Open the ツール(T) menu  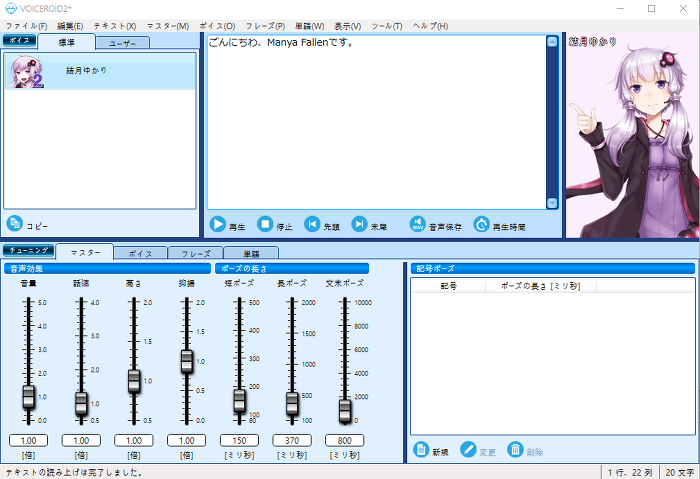click(387, 26)
